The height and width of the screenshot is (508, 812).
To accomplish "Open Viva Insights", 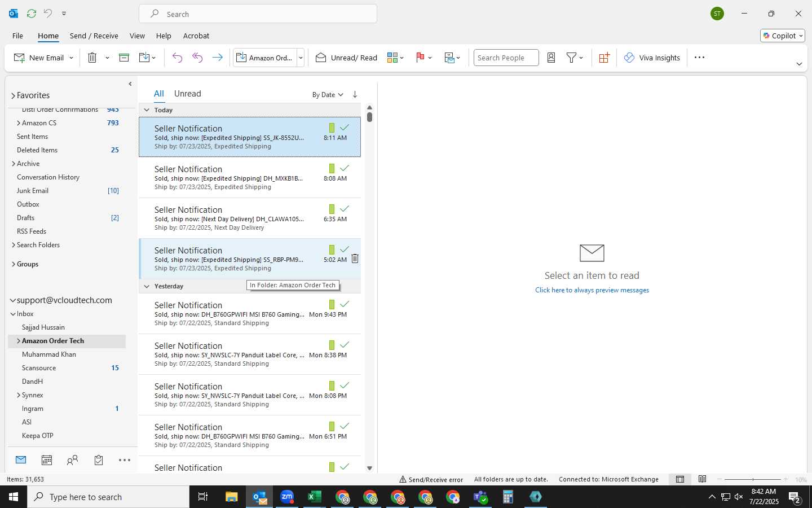I will pyautogui.click(x=652, y=58).
